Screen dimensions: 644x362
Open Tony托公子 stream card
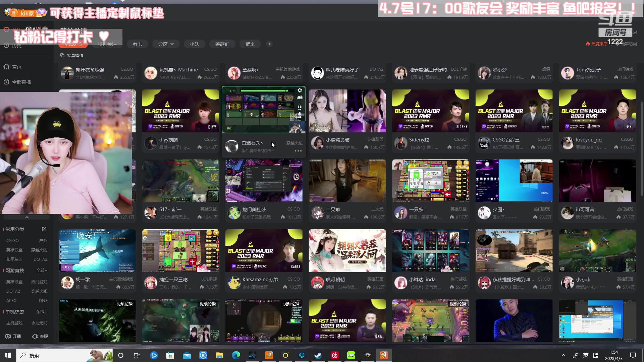tap(597, 73)
